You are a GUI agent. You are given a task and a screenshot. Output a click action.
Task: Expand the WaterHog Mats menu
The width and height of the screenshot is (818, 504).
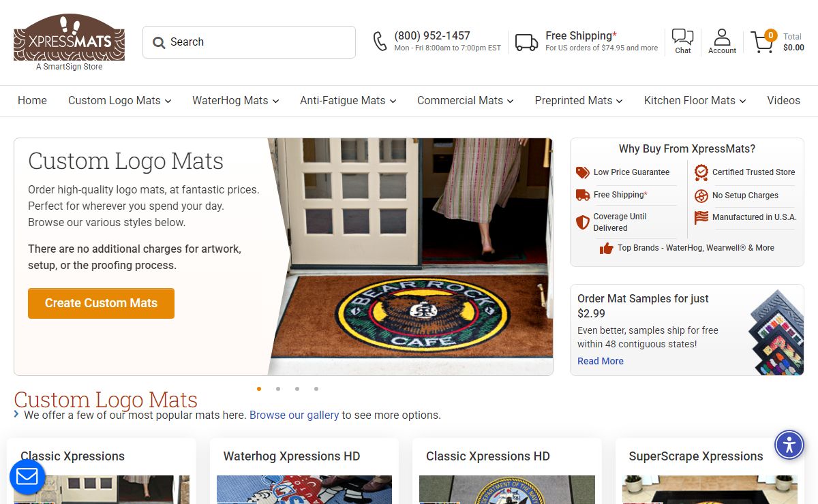236,100
